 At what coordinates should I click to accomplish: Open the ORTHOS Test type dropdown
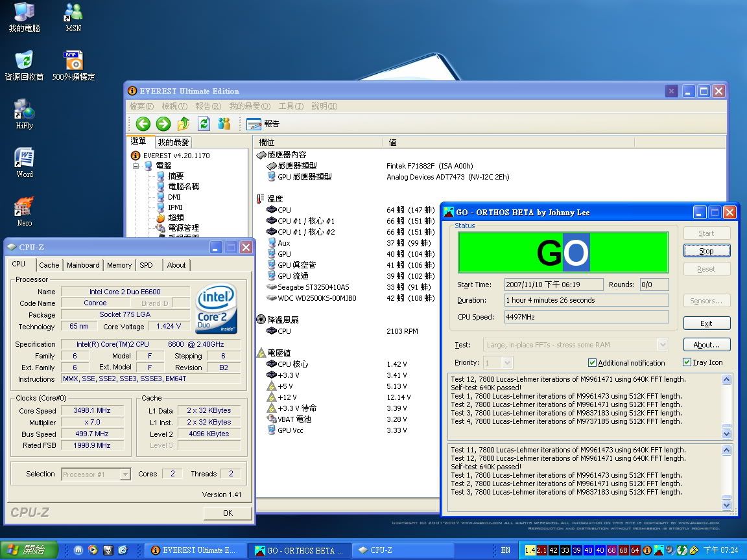[662, 345]
